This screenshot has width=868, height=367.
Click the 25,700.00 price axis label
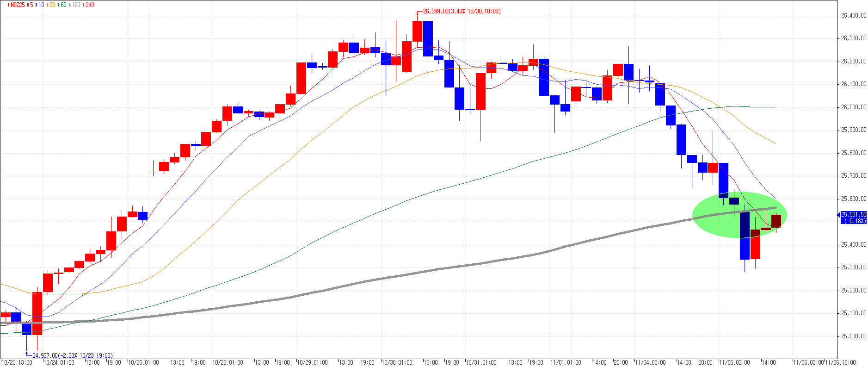tap(854, 176)
